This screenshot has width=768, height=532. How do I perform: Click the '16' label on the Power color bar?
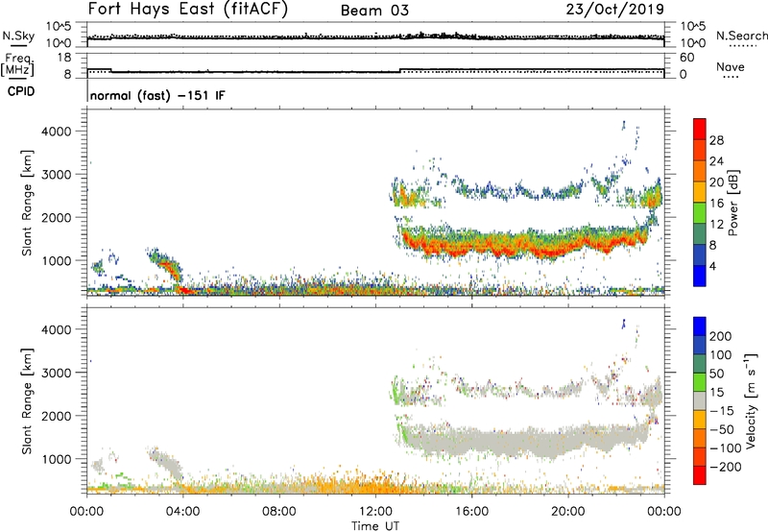coord(716,204)
